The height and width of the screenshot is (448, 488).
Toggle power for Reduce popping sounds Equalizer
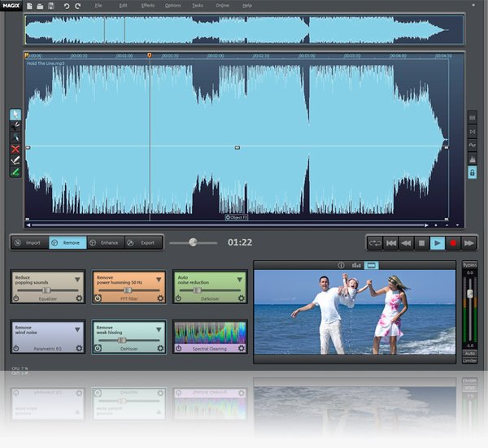(16, 298)
